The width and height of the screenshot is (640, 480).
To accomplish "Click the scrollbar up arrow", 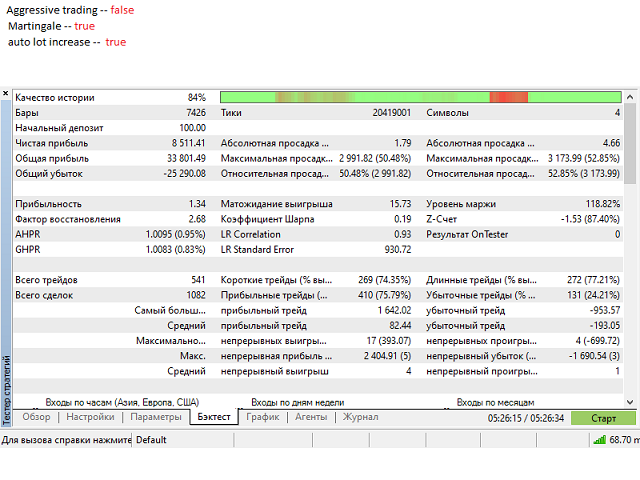I will 630,97.
